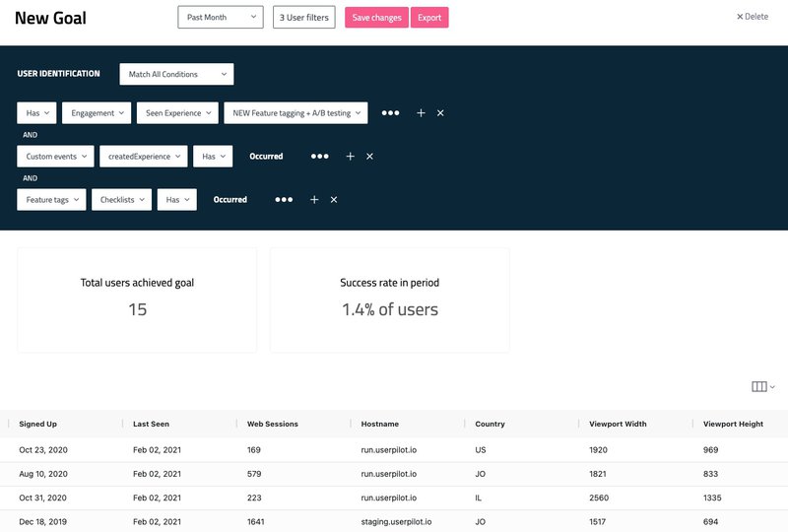Screen dimensions: 788x532
Task: Click the 1641 web sessions value
Action: point(256,522)
